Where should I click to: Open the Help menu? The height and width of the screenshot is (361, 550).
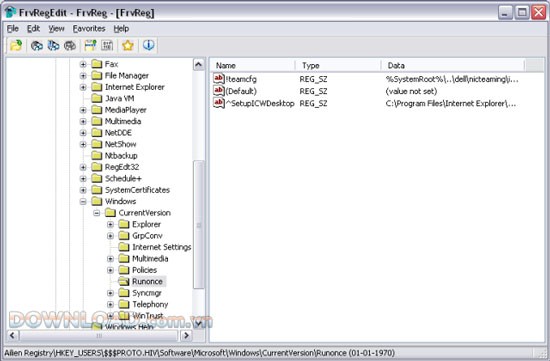tap(121, 29)
